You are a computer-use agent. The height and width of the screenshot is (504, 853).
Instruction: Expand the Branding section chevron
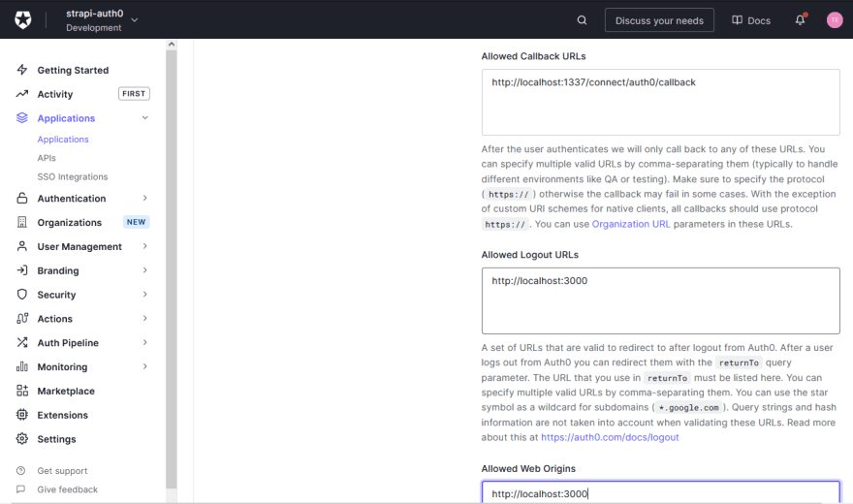[145, 270]
